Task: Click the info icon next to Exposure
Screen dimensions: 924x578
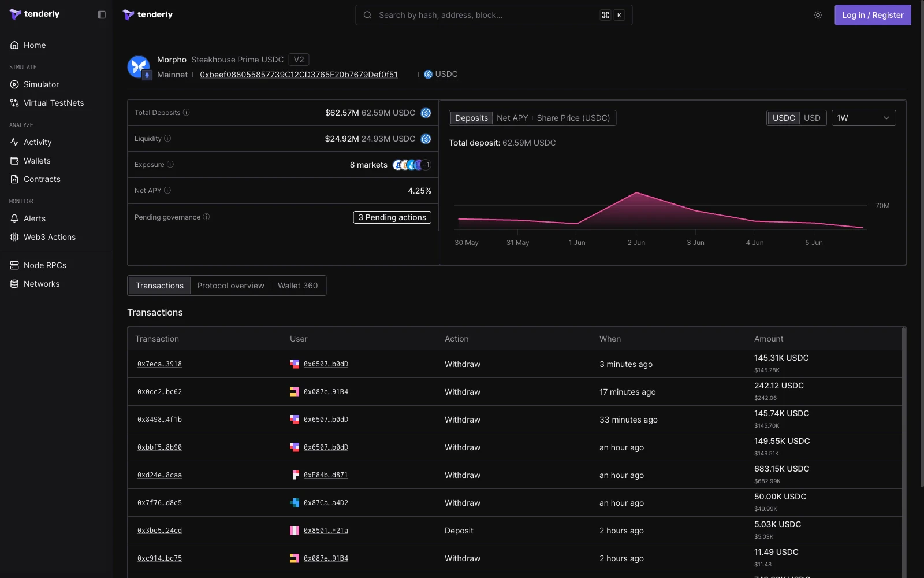Action: pos(170,165)
